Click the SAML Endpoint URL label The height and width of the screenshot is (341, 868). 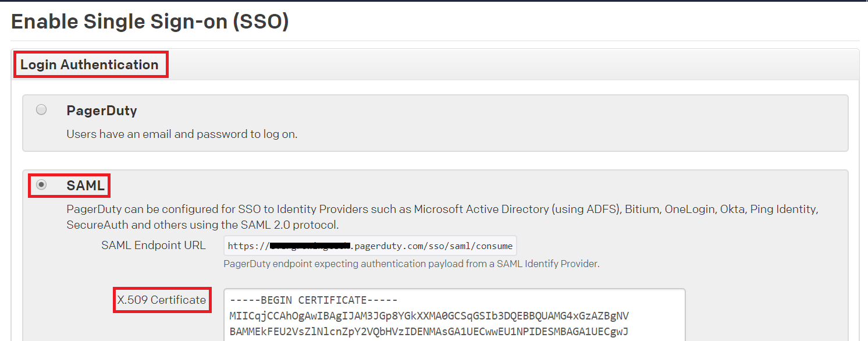[x=153, y=245]
